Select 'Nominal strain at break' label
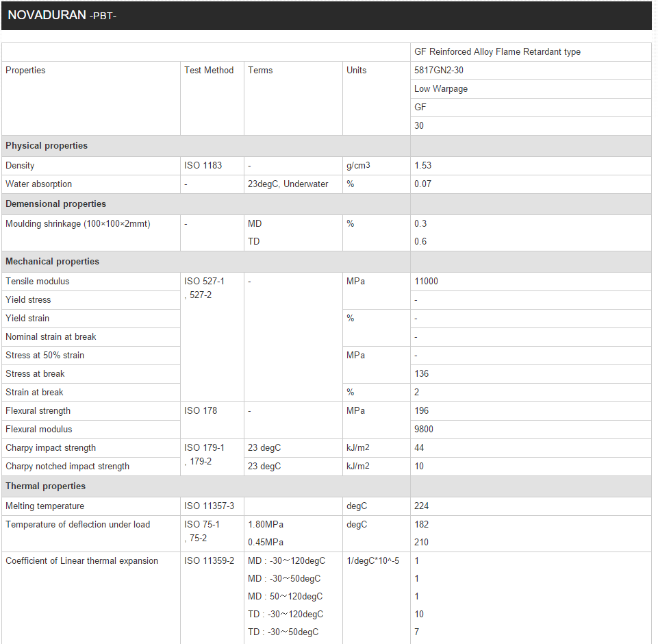Screen dimensions: 658x644 click(51, 336)
